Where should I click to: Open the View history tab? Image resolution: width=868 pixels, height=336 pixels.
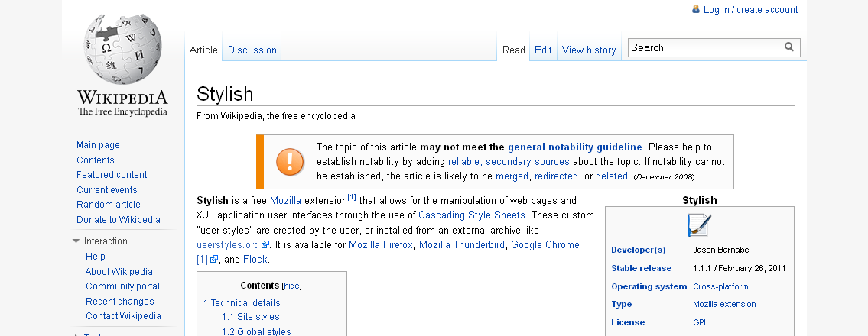pos(589,50)
